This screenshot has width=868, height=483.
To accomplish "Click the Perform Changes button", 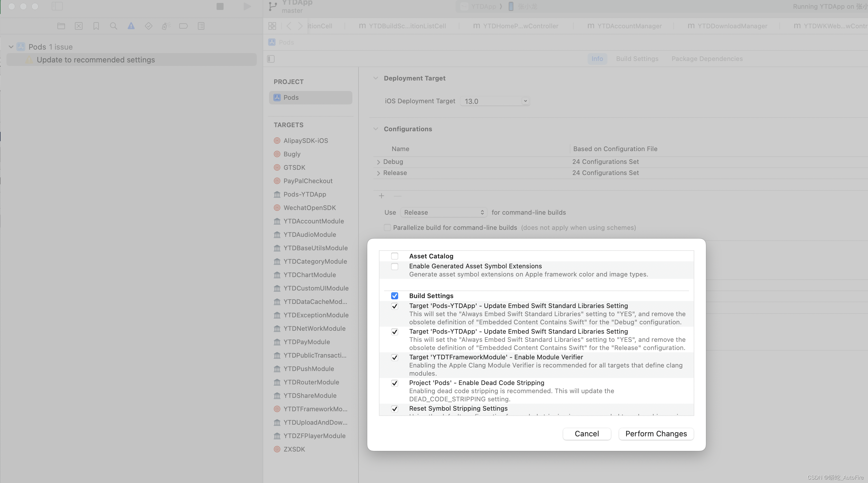I will [656, 434].
